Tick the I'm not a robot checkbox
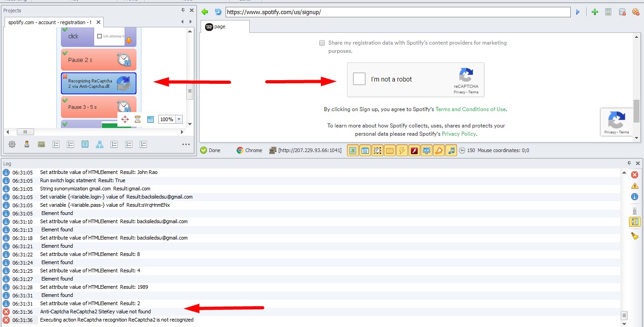644x327 pixels. pyautogui.click(x=359, y=79)
